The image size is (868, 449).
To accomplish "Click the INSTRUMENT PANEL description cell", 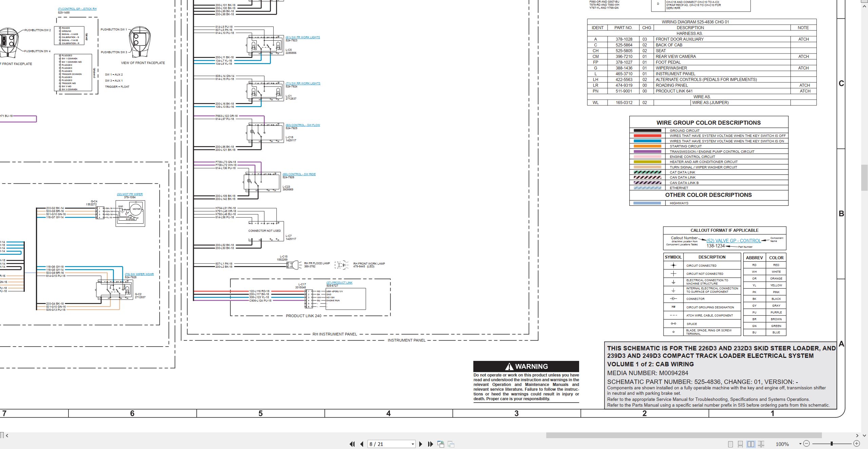I will [722, 74].
